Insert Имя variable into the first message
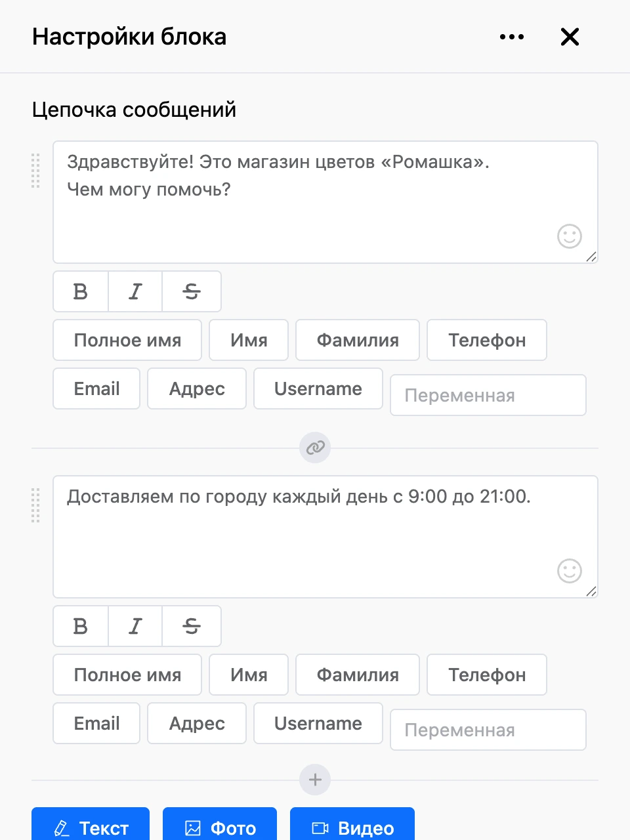This screenshot has height=840, width=630. pyautogui.click(x=249, y=340)
